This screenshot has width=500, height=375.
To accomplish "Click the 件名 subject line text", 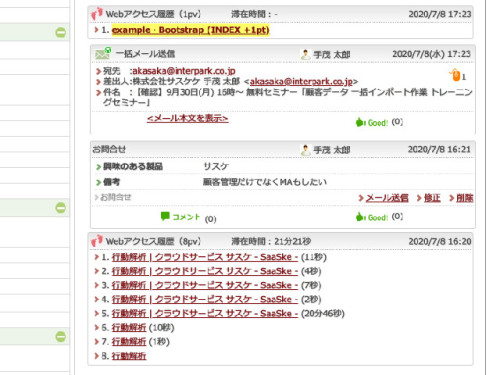I will (288, 97).
